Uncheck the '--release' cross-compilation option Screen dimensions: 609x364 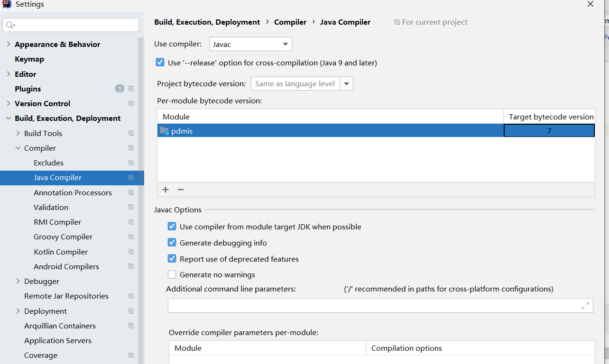click(160, 63)
